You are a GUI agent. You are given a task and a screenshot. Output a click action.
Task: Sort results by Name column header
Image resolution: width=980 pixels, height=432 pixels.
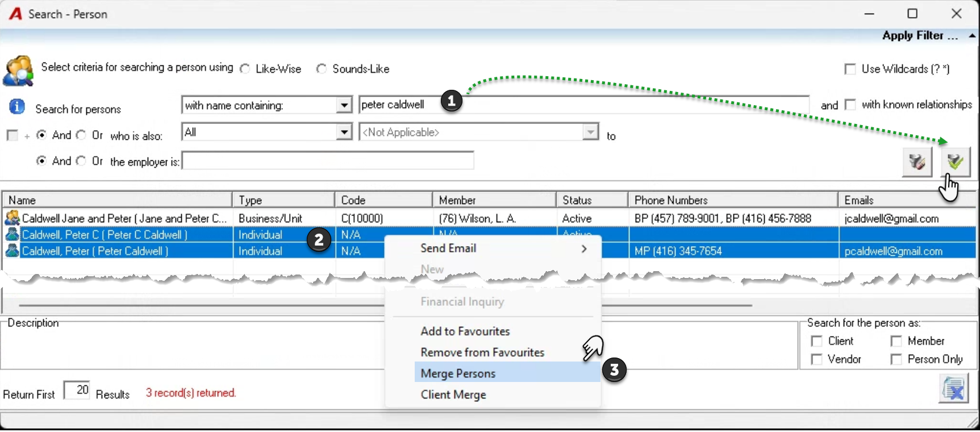click(117, 200)
